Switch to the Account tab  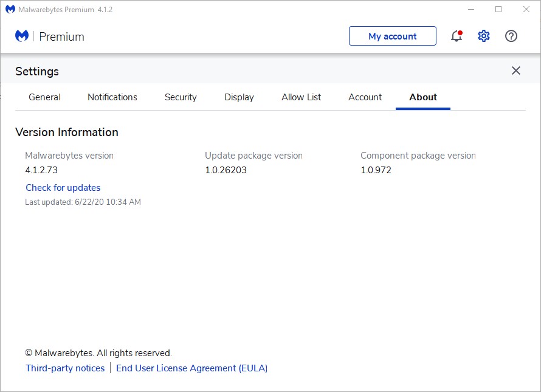pos(365,97)
